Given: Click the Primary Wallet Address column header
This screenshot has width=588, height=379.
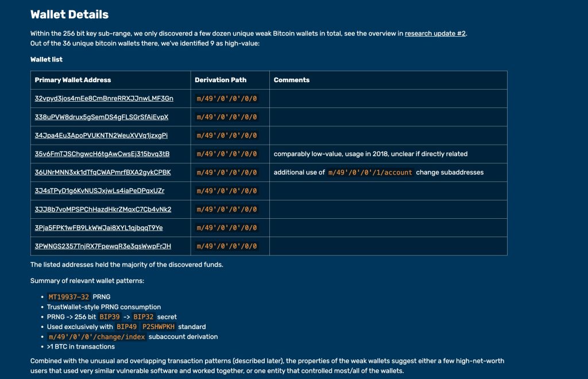Looking at the screenshot, I should point(73,80).
